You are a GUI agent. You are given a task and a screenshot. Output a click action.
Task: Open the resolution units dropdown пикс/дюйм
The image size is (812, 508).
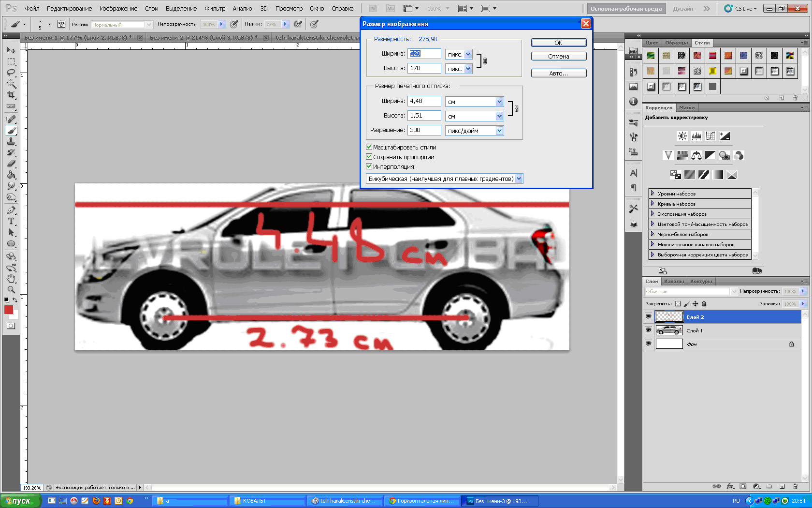(499, 131)
